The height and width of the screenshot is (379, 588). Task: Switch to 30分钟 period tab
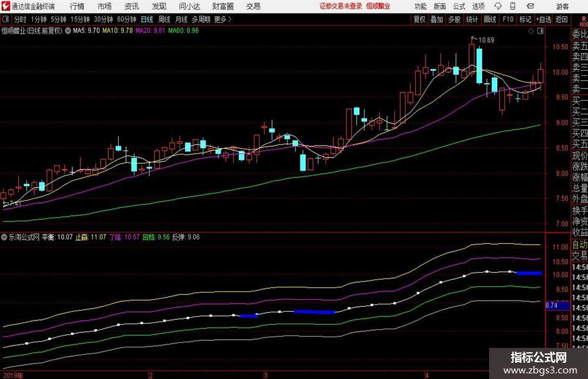coord(103,19)
